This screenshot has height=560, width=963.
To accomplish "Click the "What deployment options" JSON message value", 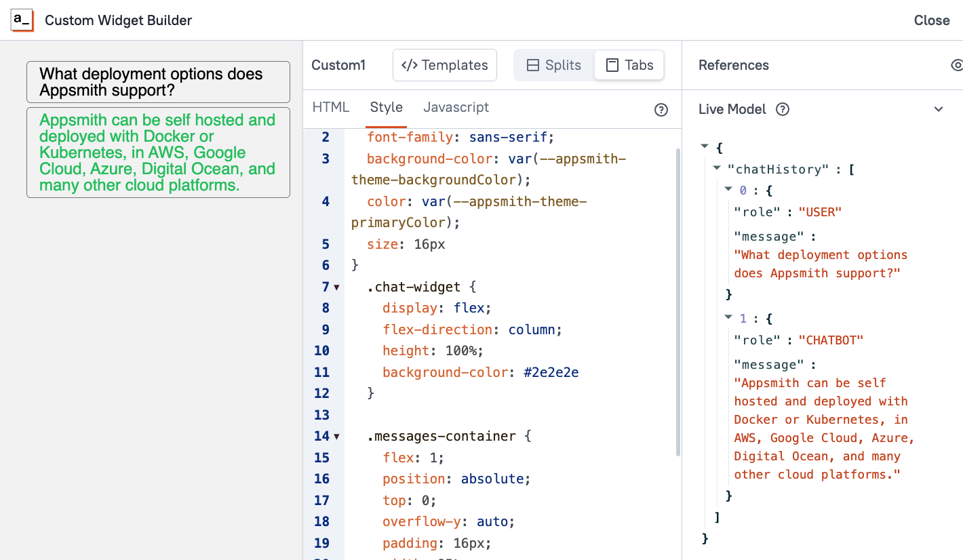I will [x=821, y=264].
